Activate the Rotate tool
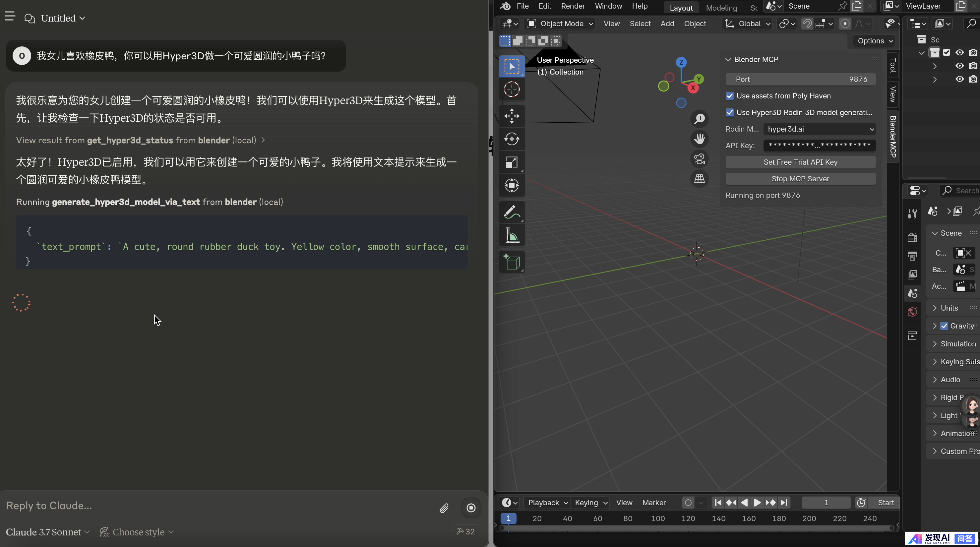The width and height of the screenshot is (980, 547). pos(512,139)
